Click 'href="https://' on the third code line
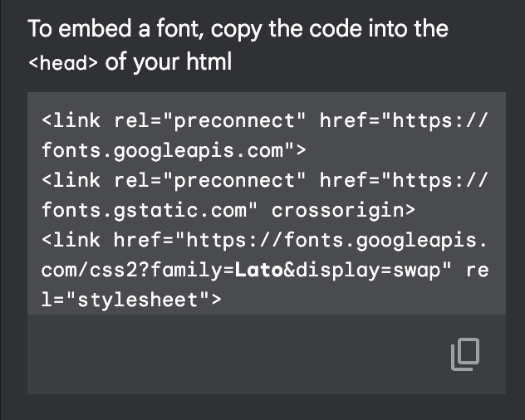525x420 pixels. (404, 180)
